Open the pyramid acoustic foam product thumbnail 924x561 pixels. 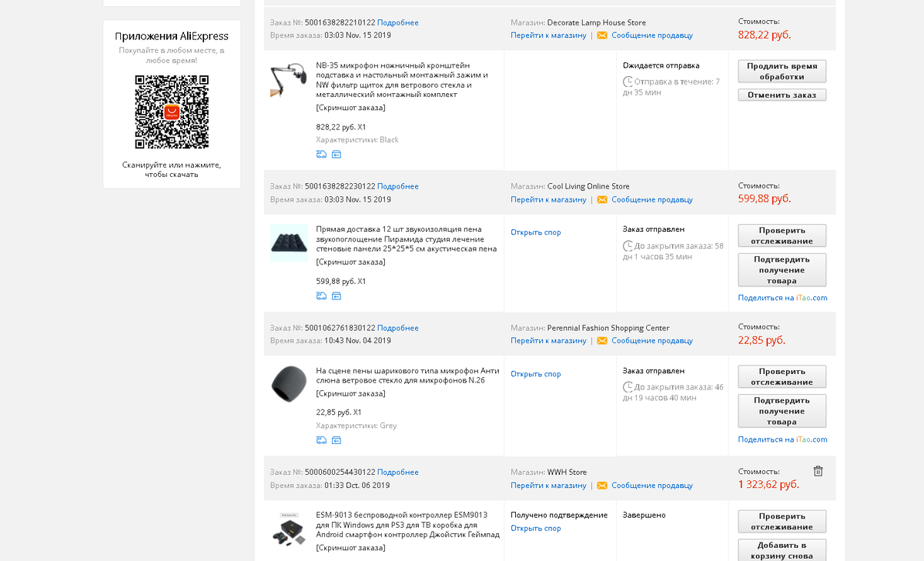[x=289, y=243]
